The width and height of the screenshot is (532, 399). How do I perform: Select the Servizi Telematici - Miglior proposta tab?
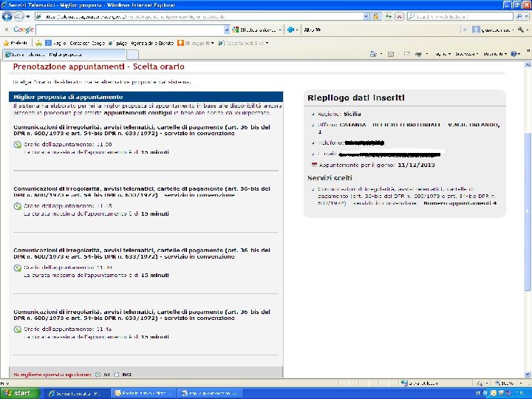tap(64, 54)
